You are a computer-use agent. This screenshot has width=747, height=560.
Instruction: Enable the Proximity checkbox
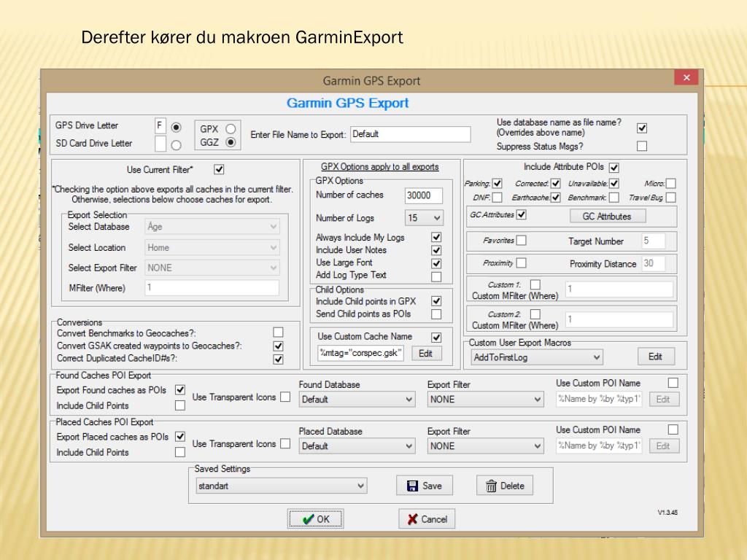pyautogui.click(x=522, y=262)
